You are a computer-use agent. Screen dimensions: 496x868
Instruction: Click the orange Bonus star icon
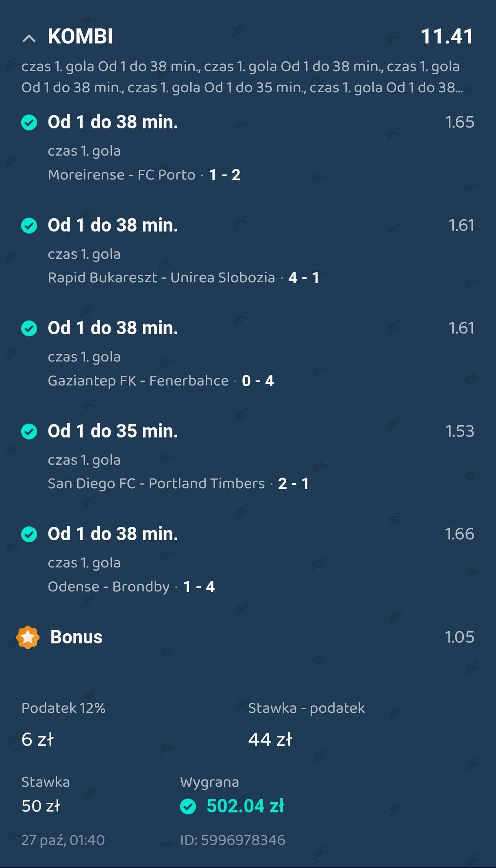tap(28, 637)
